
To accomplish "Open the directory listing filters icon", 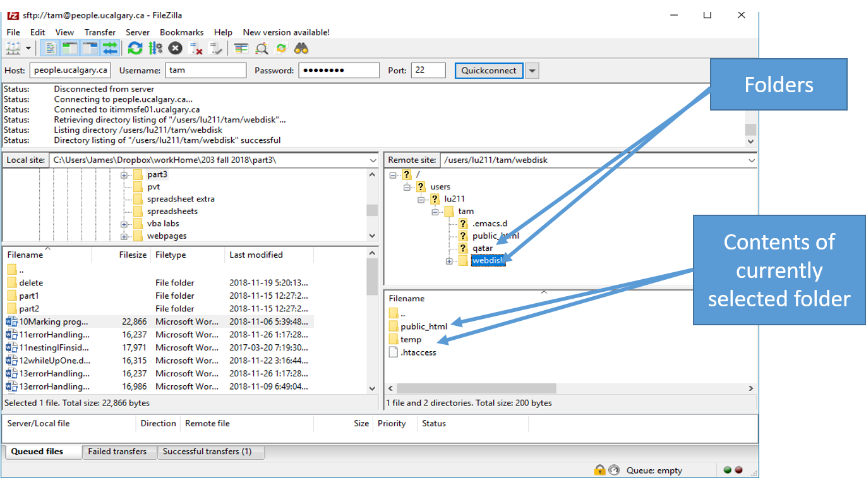I will pos(241,49).
